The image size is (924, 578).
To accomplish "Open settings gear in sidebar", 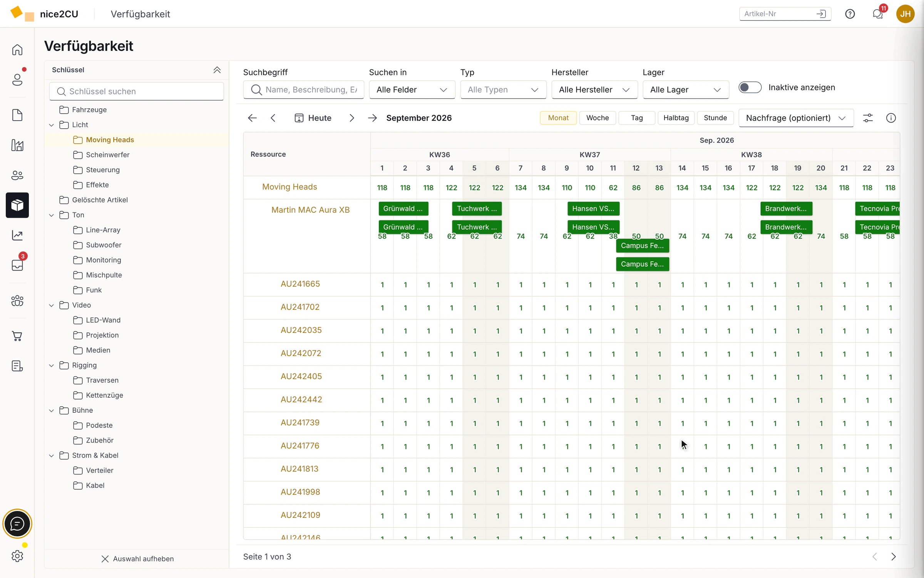I will [17, 556].
